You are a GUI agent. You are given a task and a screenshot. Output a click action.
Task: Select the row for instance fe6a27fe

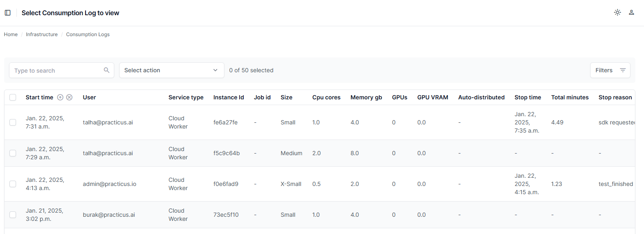(x=13, y=122)
